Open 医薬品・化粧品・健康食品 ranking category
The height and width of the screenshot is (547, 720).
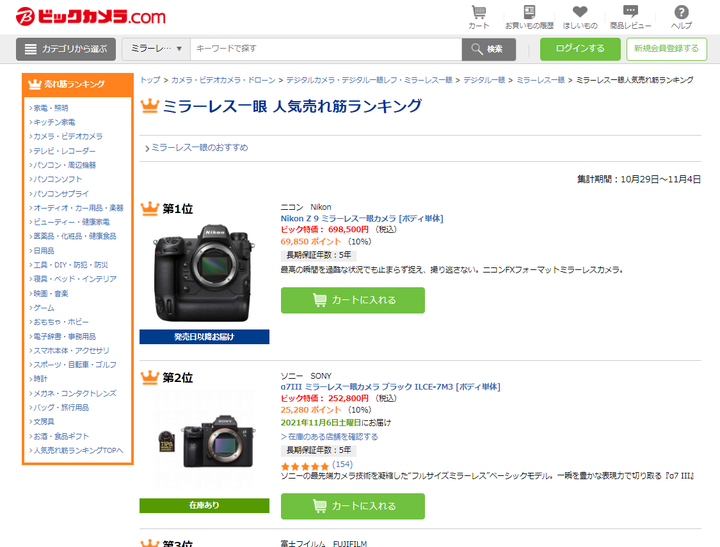[75, 236]
